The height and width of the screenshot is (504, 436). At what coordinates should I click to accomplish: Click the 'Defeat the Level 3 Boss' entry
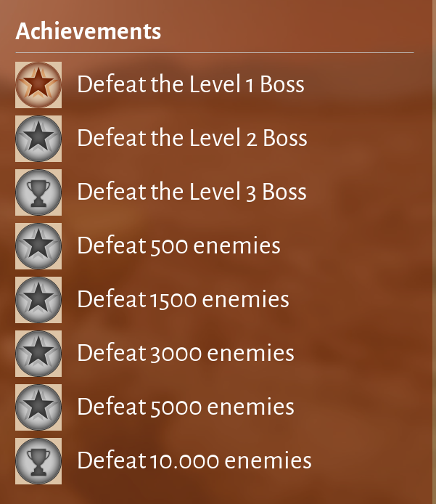point(192,192)
